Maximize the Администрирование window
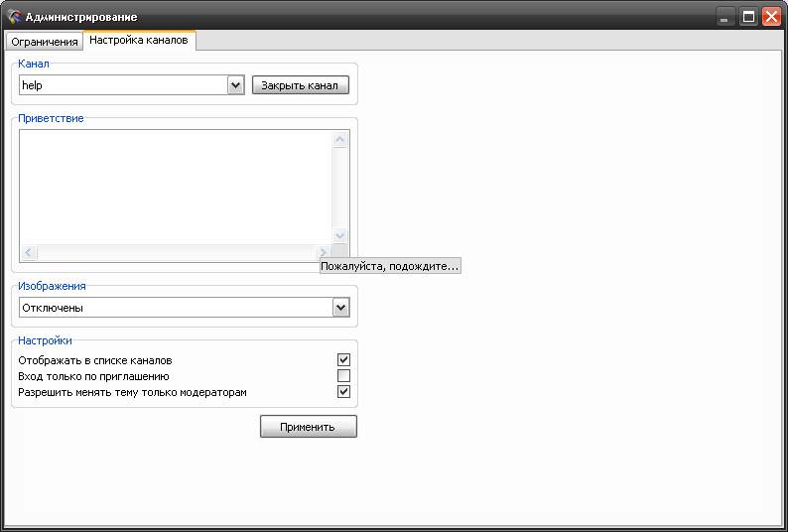788x532 pixels. [x=748, y=17]
